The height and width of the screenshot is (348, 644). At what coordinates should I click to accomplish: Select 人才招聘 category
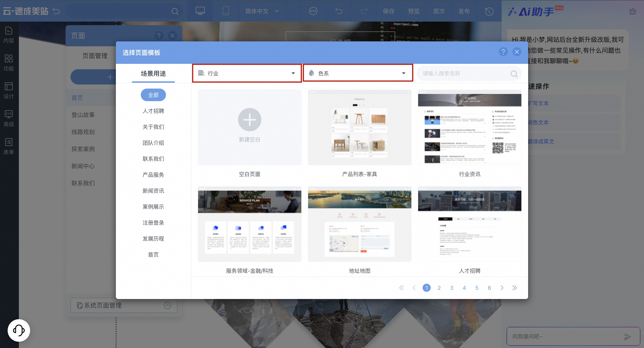click(153, 111)
